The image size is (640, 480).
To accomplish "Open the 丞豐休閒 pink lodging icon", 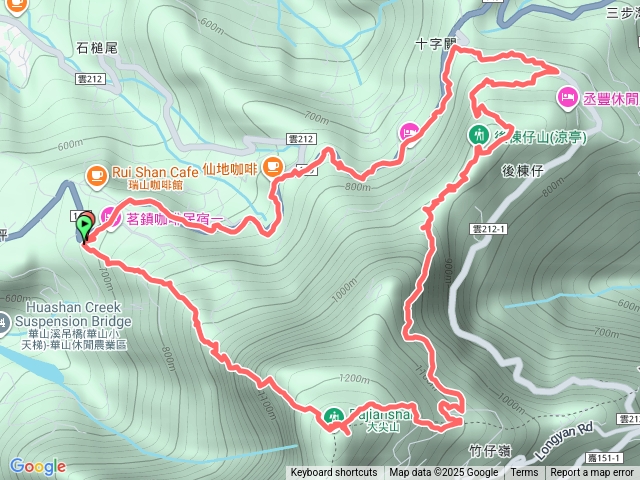I will coord(568,98).
